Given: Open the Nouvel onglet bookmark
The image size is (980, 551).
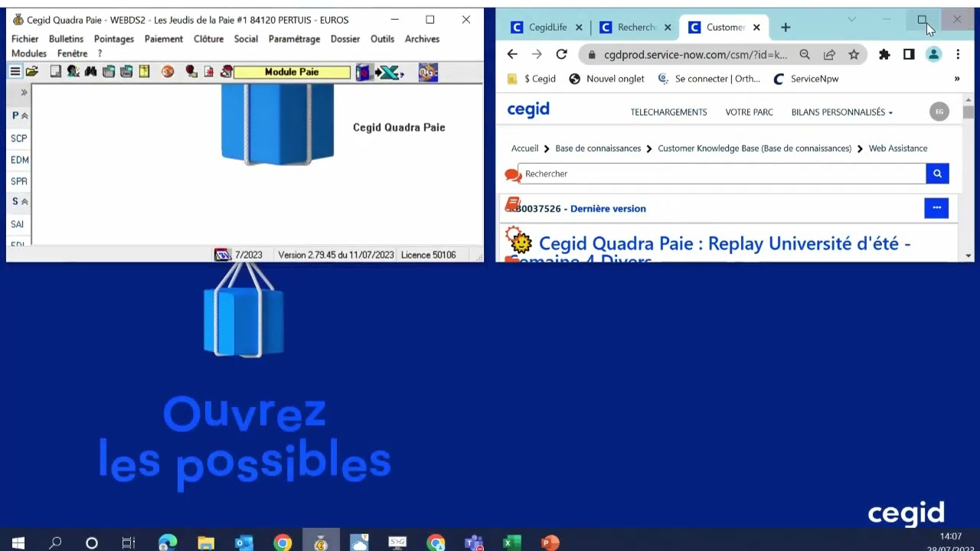Looking at the screenshot, I should 607,79.
